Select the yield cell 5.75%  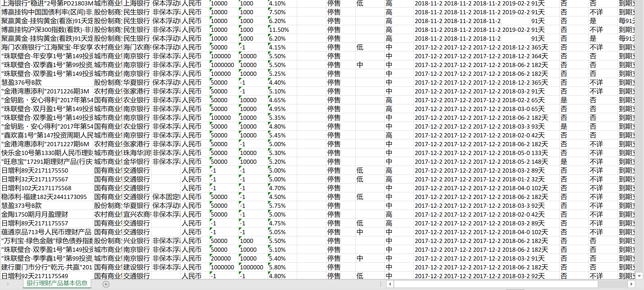(x=282, y=206)
